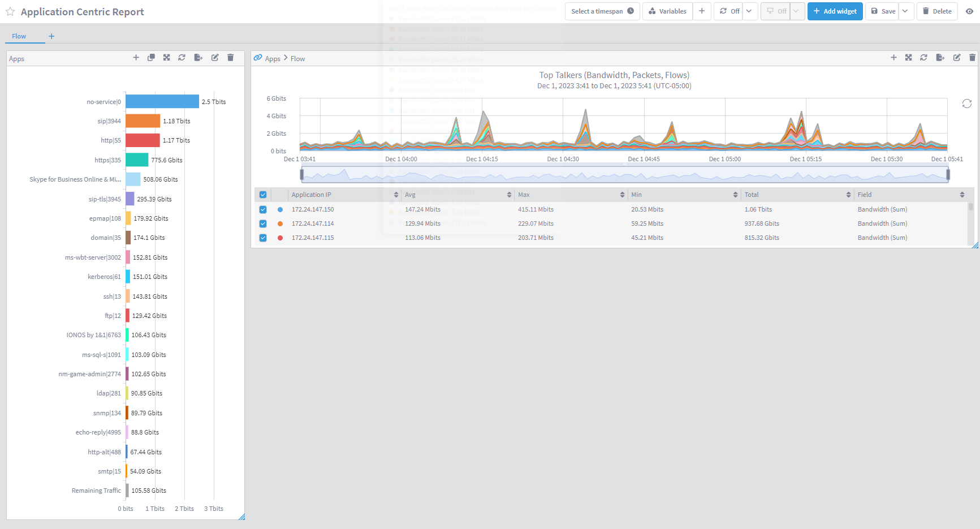Uncheck row 172.24.147.150
This screenshot has width=980, height=529.
click(x=263, y=209)
